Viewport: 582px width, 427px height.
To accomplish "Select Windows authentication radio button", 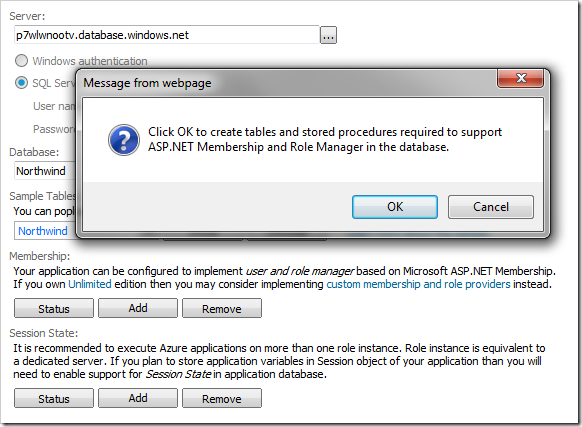I will 21,61.
